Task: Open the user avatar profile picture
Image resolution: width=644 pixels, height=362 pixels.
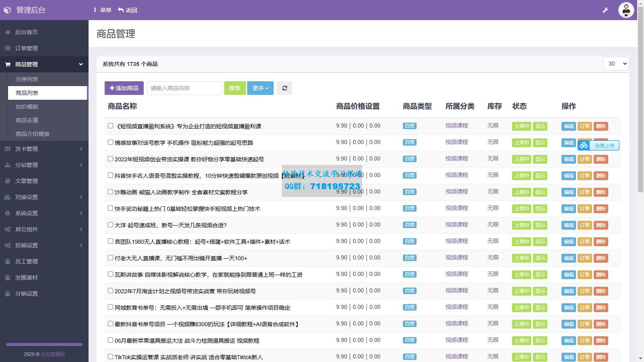Action: tap(626, 10)
